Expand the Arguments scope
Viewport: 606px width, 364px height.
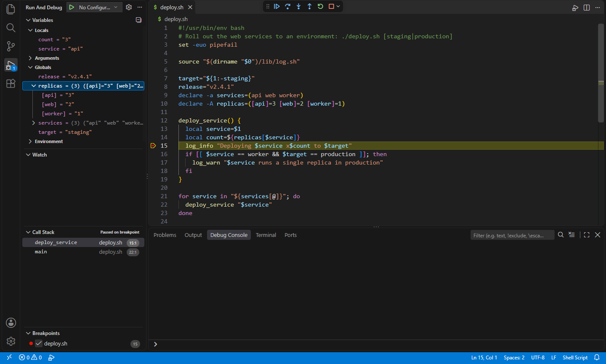(x=30, y=58)
